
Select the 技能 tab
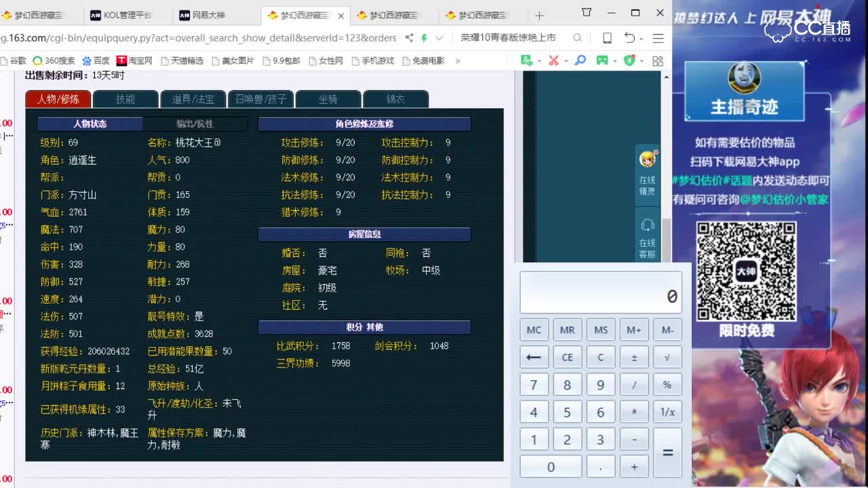coord(125,99)
